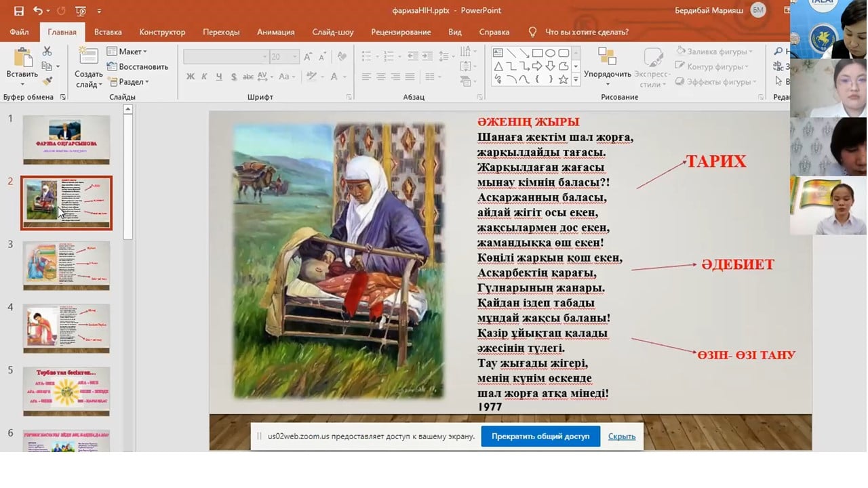
Task: Select the oval shape in the shapes gallery
Action: click(x=550, y=53)
